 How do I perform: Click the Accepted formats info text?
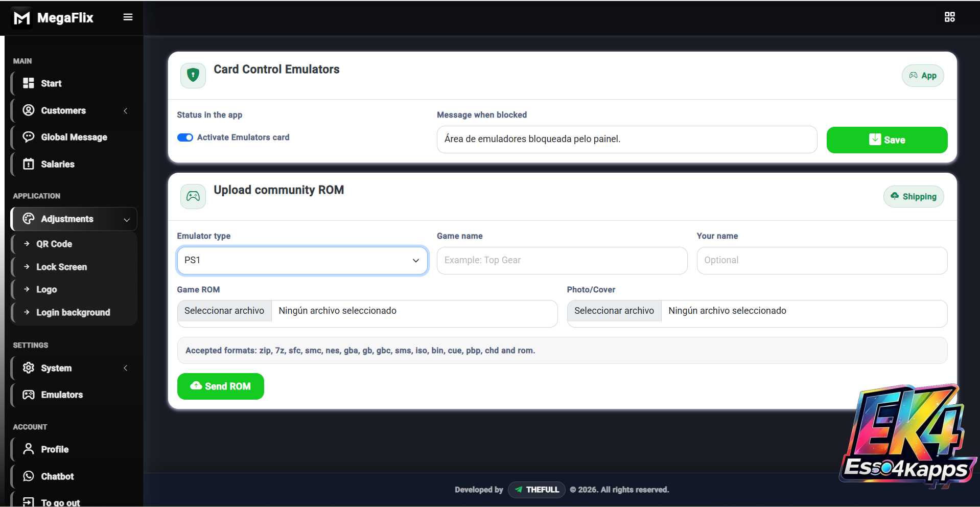point(360,351)
